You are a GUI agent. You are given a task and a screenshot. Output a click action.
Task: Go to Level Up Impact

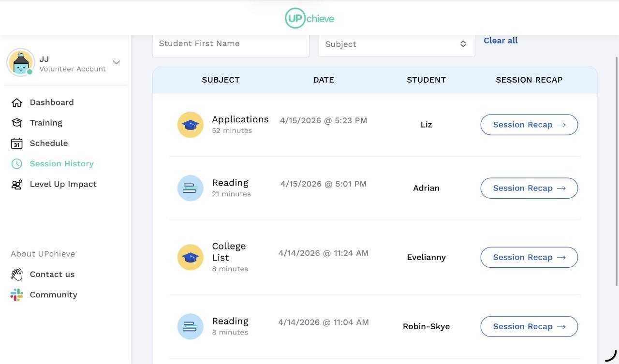coord(63,184)
